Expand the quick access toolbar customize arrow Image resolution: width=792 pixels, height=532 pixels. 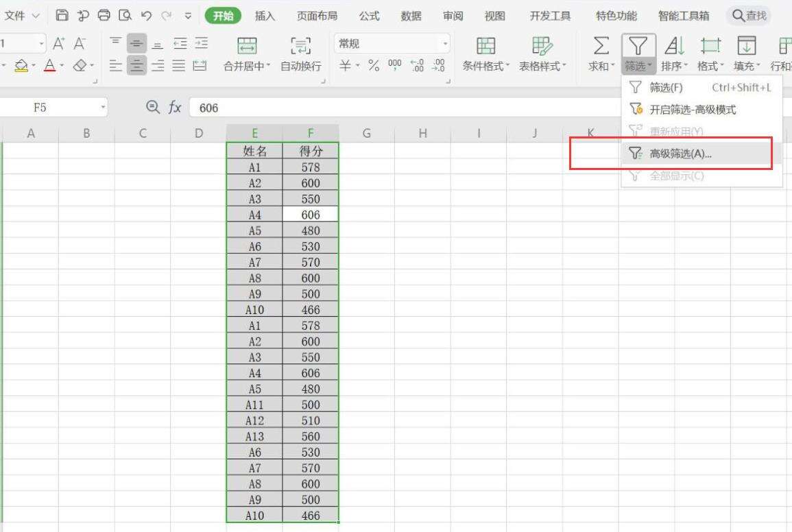[188, 16]
